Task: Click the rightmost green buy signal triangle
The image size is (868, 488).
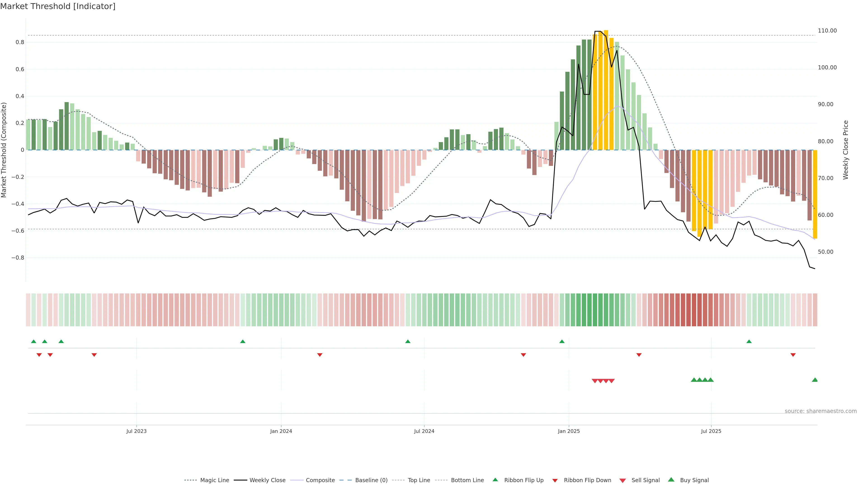Action: coord(815,380)
